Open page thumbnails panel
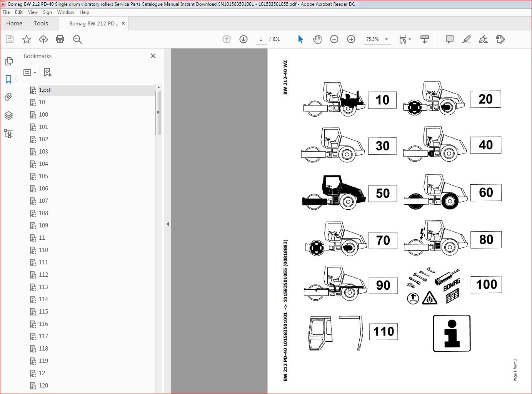The image size is (532, 394). 8,61
